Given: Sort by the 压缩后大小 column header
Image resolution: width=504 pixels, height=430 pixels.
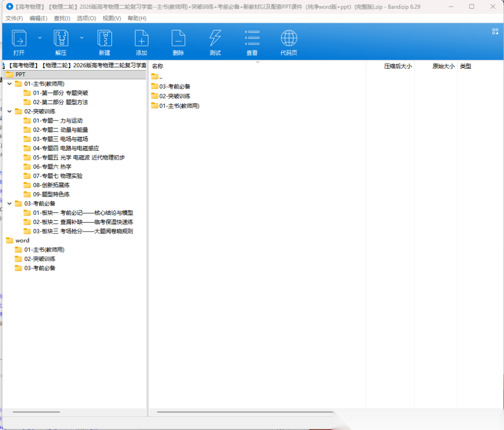Looking at the screenshot, I should 397,66.
